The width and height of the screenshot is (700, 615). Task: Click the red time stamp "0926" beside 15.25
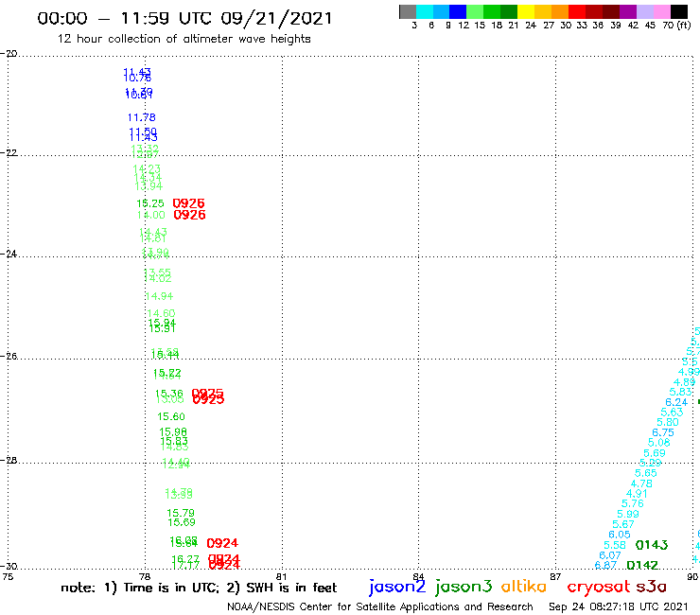point(188,203)
